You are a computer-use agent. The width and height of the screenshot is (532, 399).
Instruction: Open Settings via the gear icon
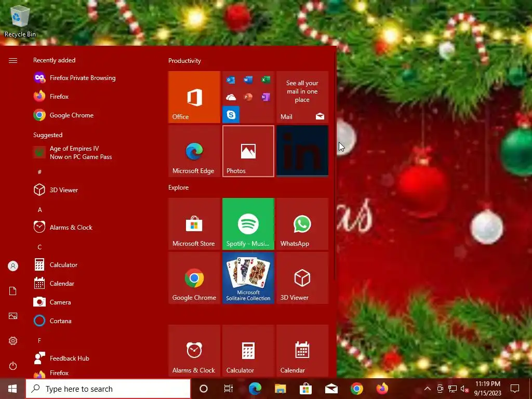13,341
